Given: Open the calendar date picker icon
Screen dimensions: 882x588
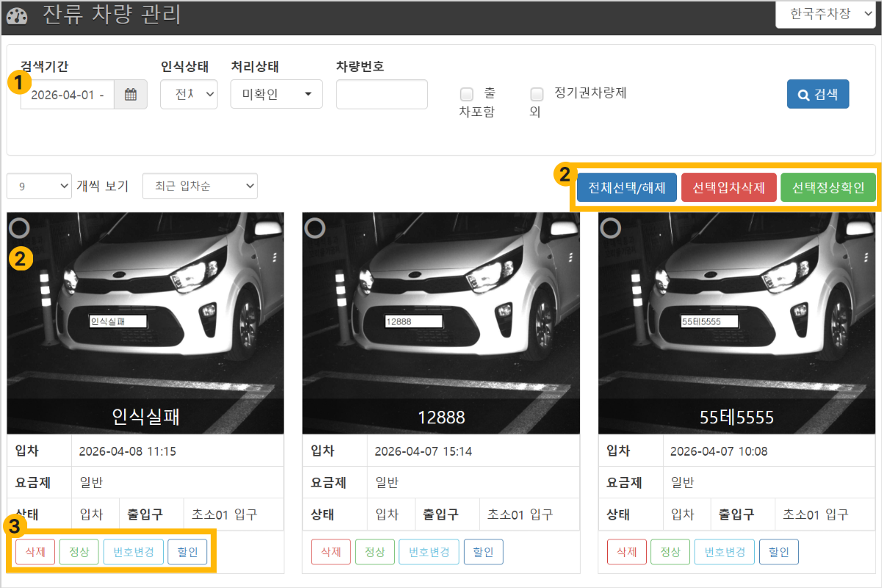Looking at the screenshot, I should click(x=131, y=94).
